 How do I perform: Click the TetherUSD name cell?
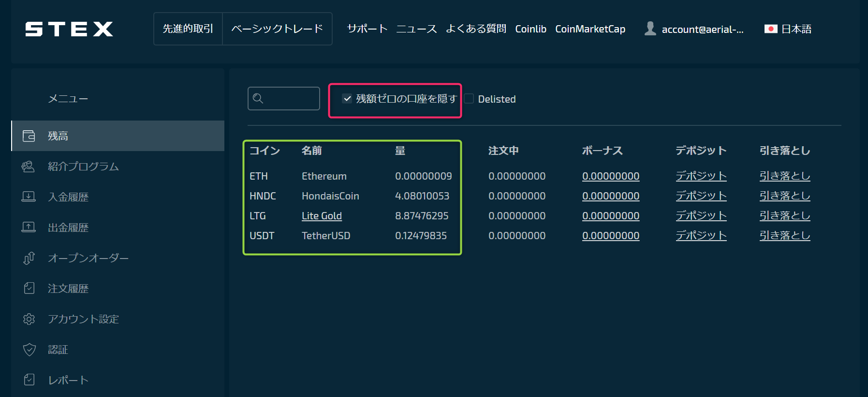click(x=326, y=236)
